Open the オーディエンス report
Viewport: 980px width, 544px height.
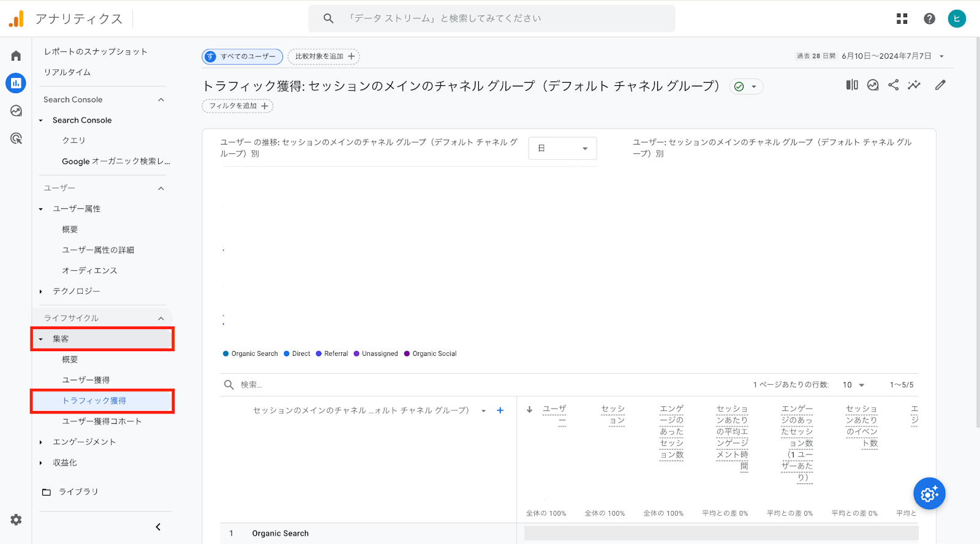point(89,270)
